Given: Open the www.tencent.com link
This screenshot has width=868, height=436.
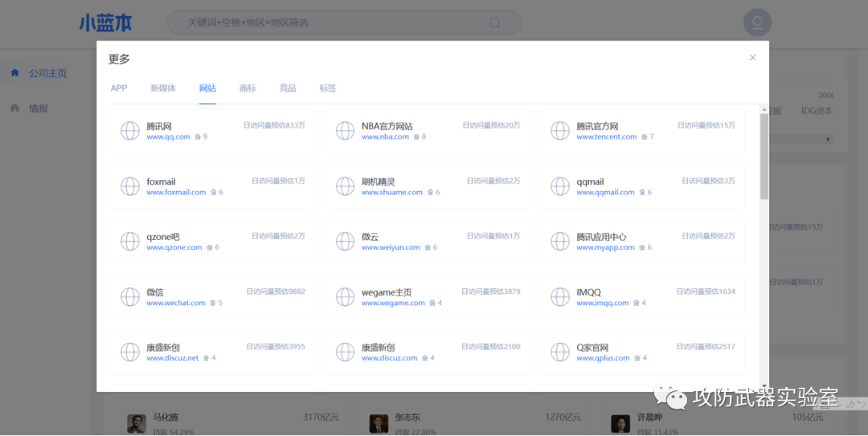Looking at the screenshot, I should click(x=607, y=137).
